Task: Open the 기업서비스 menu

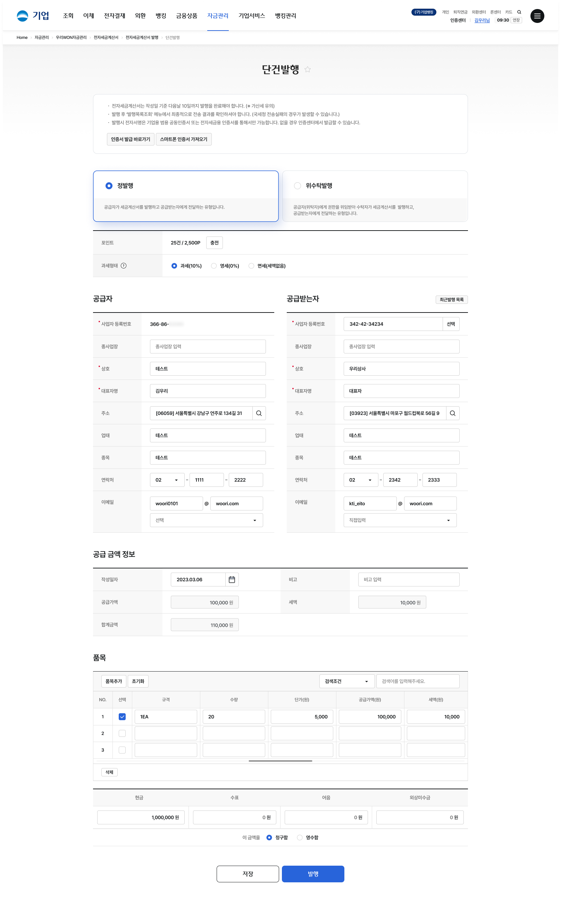Action: pos(252,16)
